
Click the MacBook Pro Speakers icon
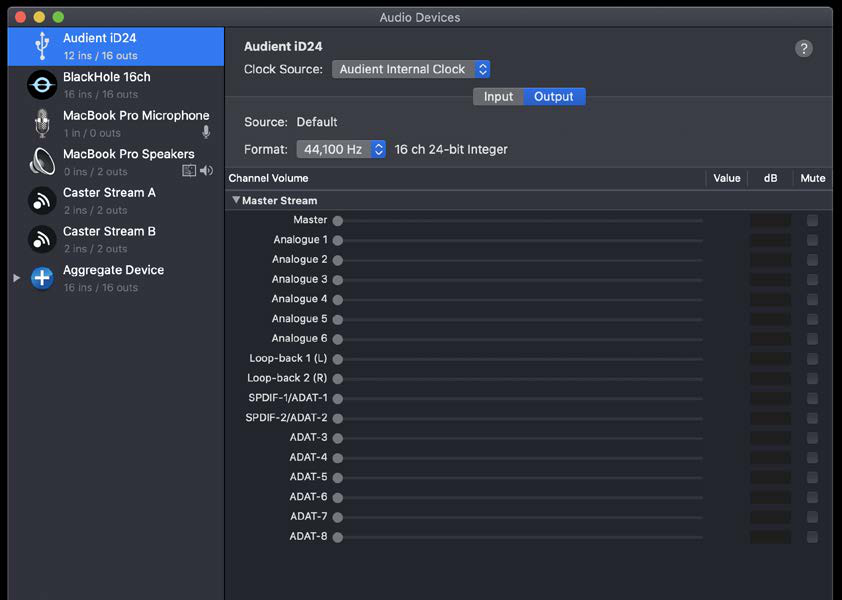[42, 162]
